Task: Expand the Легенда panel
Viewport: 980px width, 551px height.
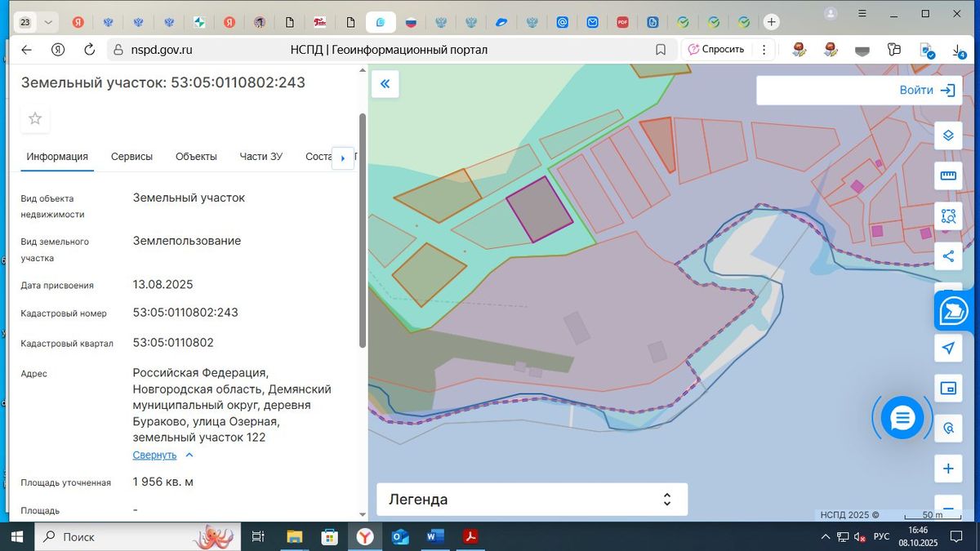Action: click(x=532, y=500)
